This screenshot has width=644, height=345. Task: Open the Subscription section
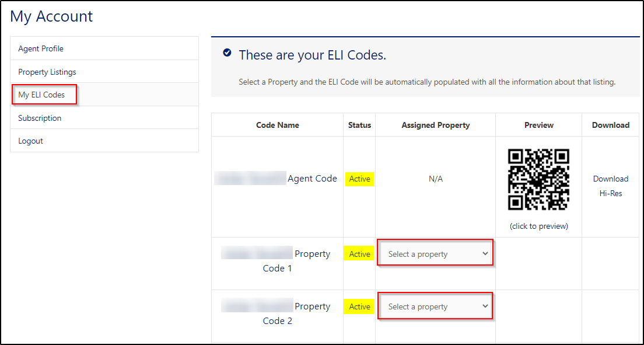point(40,118)
